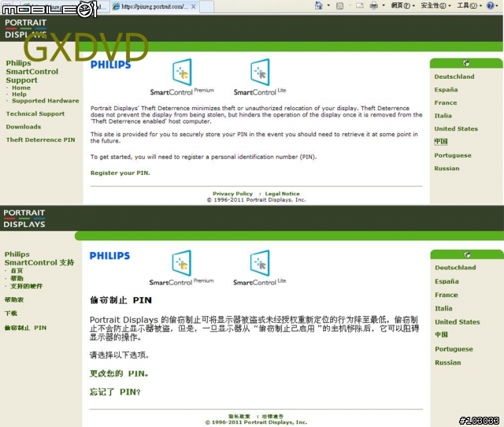Go to Technical Support
Screen dimensions: 504x427
35,113
